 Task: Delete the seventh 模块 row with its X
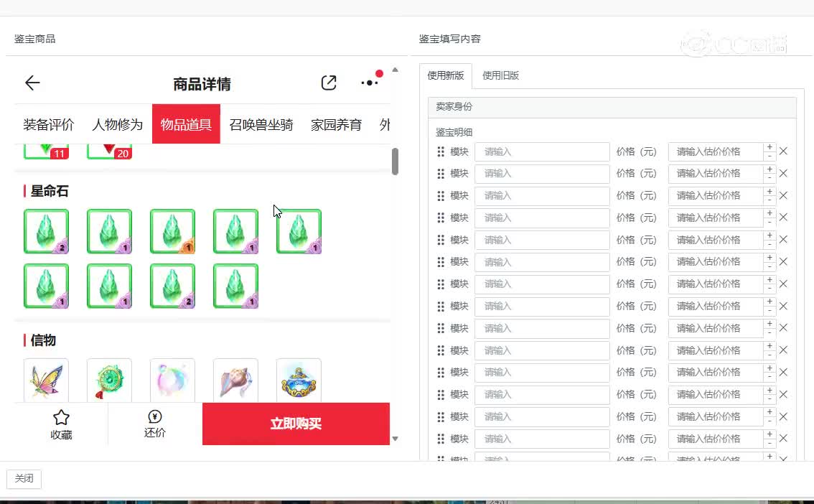point(784,284)
